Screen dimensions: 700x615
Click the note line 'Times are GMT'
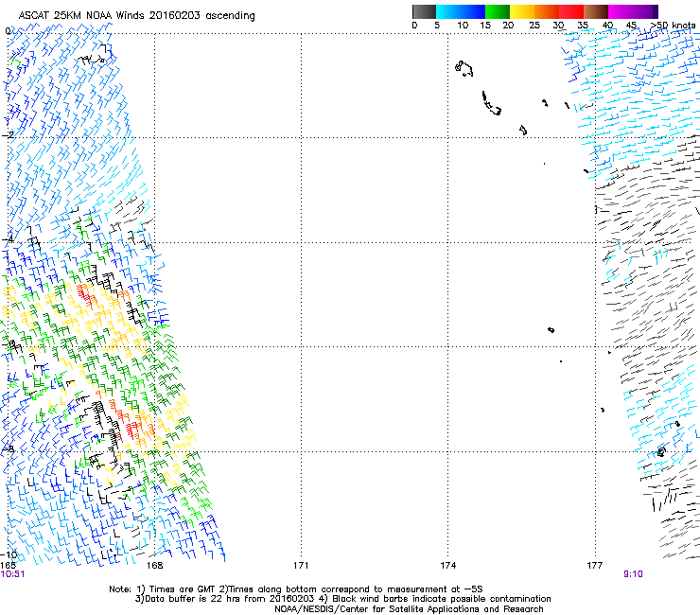pyautogui.click(x=182, y=589)
